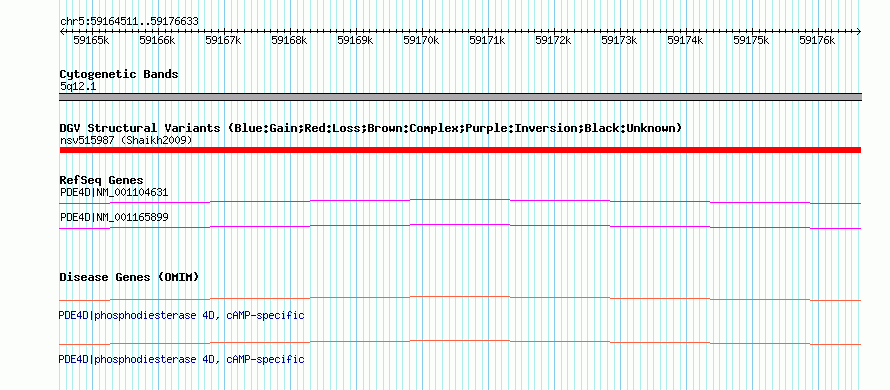890x390 pixels.
Task: Click the 59176k ruler tick label
Action: pos(817,40)
